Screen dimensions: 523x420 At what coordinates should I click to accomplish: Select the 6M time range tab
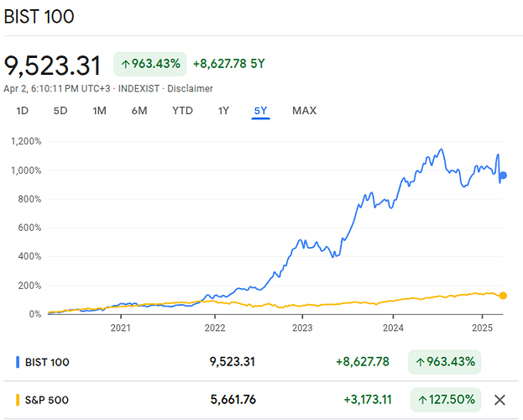pyautogui.click(x=139, y=111)
